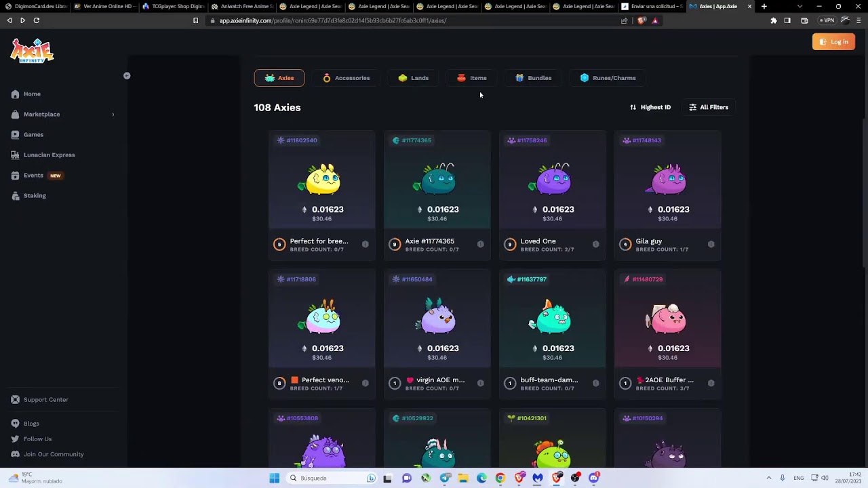This screenshot has height=488, width=868.
Task: Click the Support Center icon
Action: pyautogui.click(x=15, y=400)
